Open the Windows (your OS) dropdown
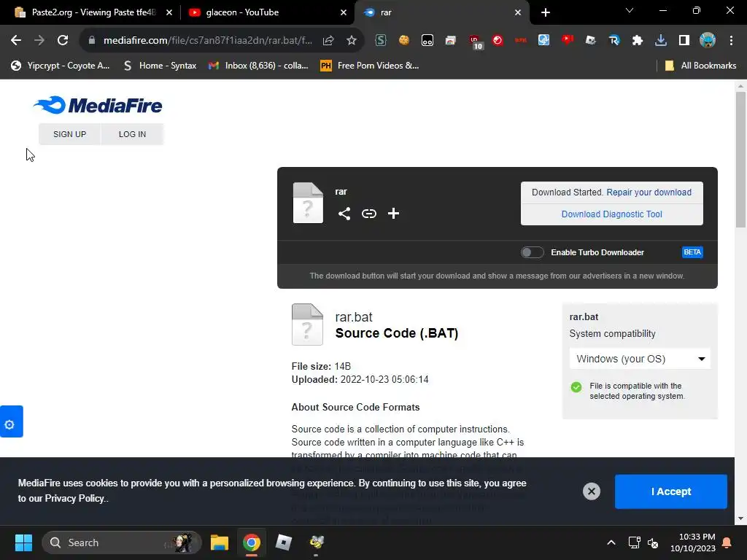Screen dimensions: 747x560 (x=640, y=359)
